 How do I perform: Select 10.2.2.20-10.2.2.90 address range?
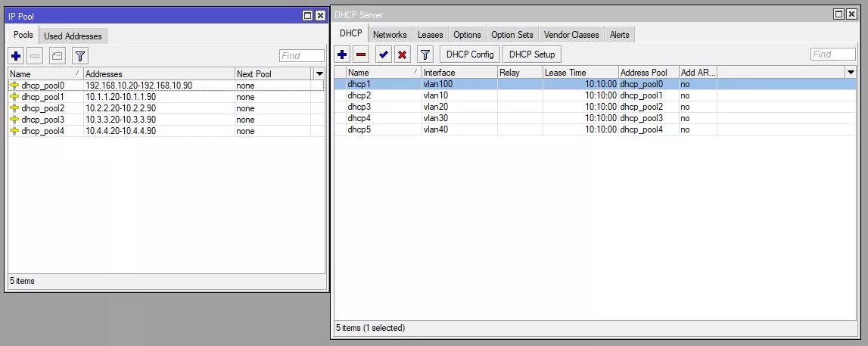pos(120,108)
